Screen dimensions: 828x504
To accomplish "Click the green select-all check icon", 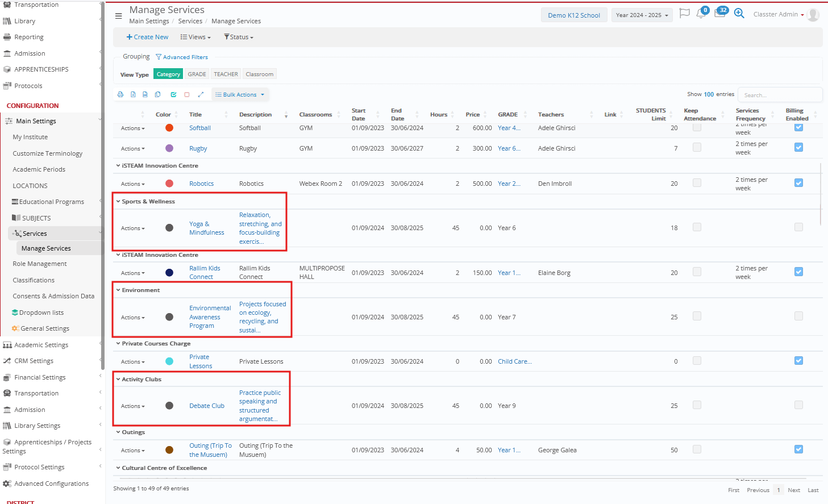I will click(173, 95).
